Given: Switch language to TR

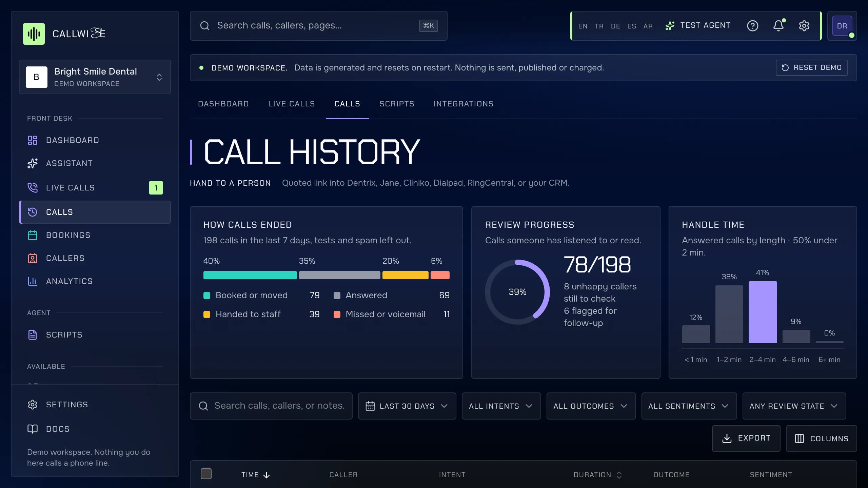Looking at the screenshot, I should (599, 26).
